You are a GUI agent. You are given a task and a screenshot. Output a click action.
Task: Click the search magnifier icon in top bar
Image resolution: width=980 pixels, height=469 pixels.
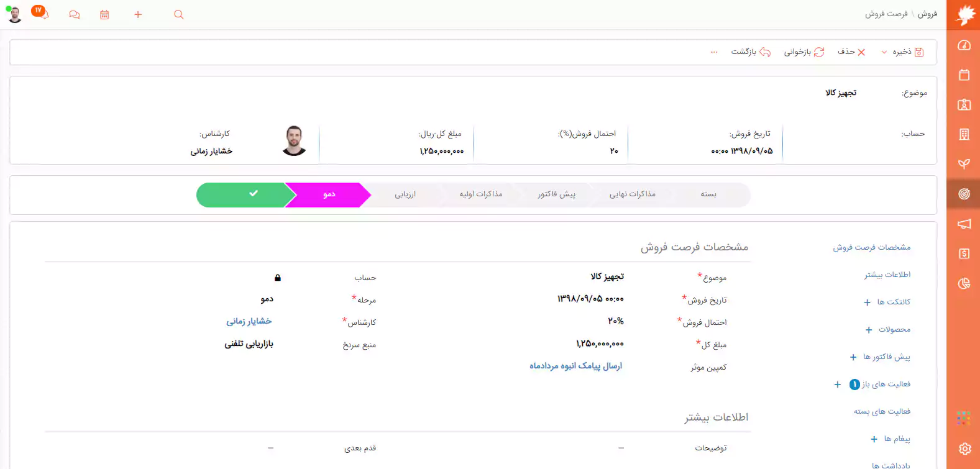pos(179,14)
